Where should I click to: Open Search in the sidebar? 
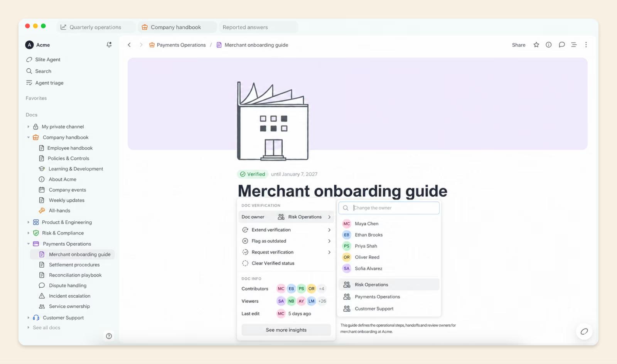click(39, 71)
